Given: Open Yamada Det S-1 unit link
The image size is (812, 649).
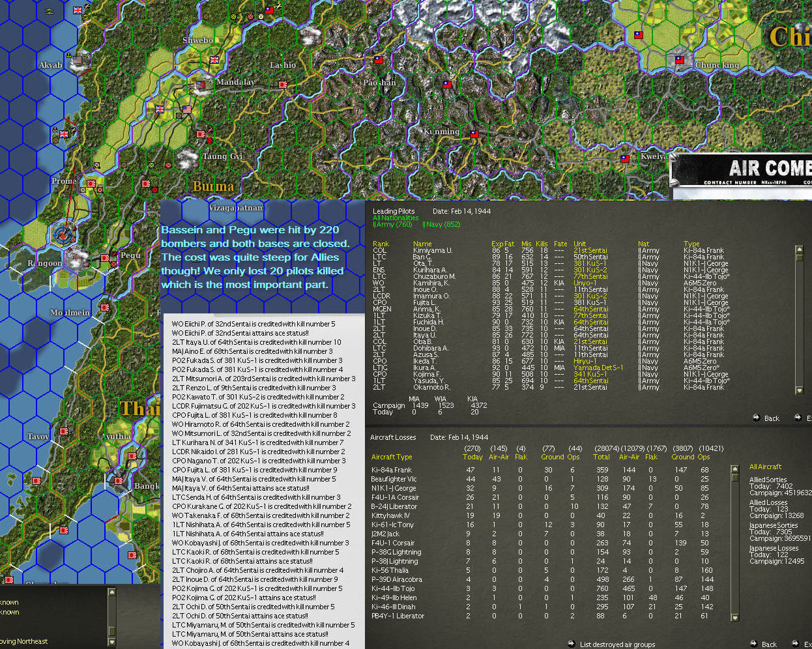Looking at the screenshot, I should point(598,368).
